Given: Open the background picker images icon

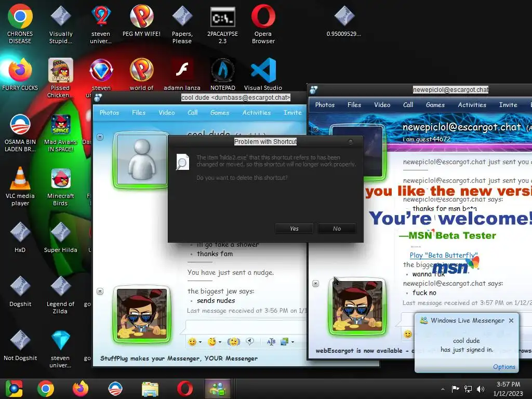Looking at the screenshot, I should tap(284, 342).
